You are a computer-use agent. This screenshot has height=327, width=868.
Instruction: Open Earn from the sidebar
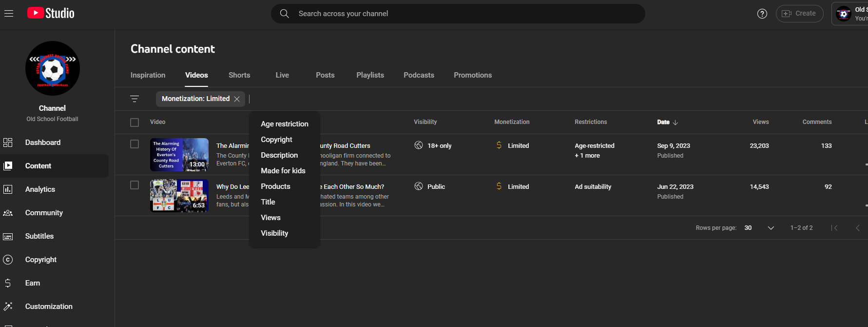(x=55, y=283)
